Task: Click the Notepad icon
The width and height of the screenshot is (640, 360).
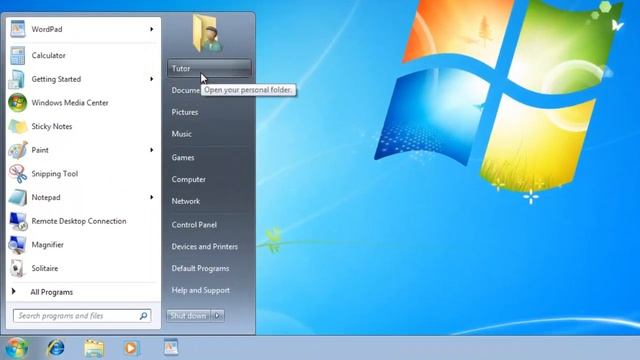Action: pyautogui.click(x=18, y=198)
